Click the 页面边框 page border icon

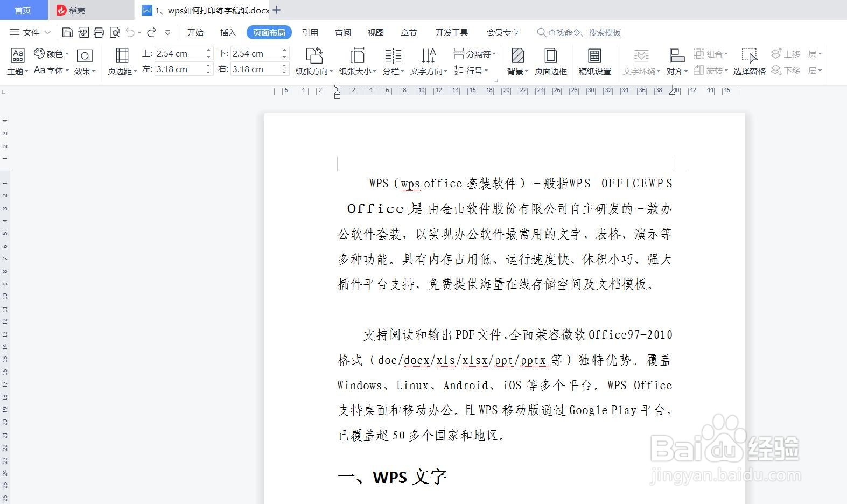tap(550, 55)
